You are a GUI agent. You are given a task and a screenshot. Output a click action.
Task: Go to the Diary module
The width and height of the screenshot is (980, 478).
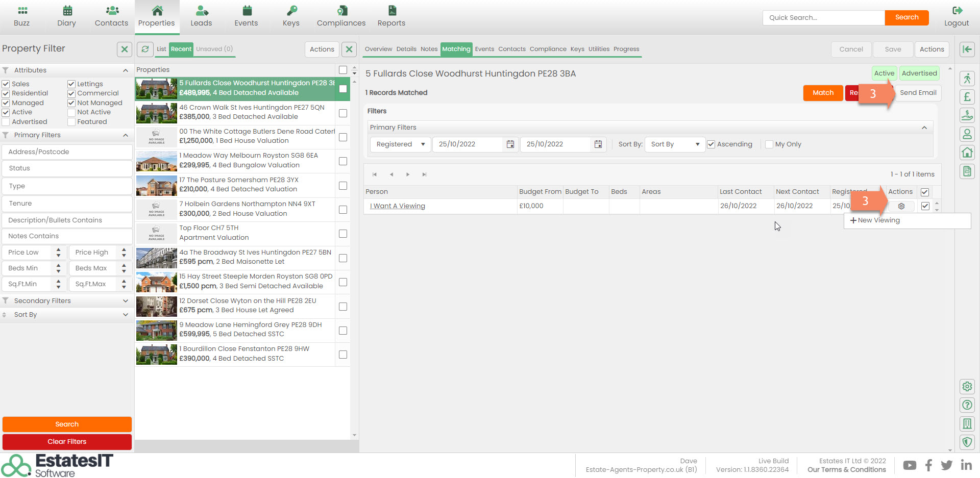point(66,17)
